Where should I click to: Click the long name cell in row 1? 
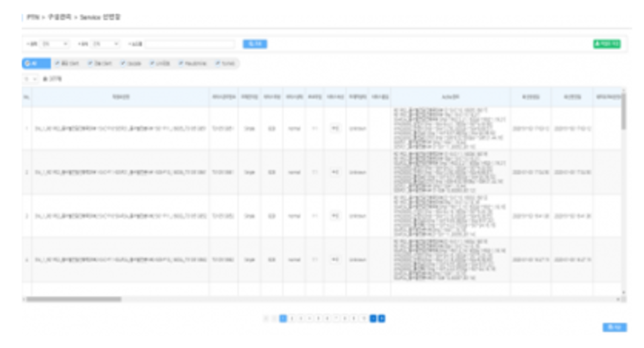[120, 129]
